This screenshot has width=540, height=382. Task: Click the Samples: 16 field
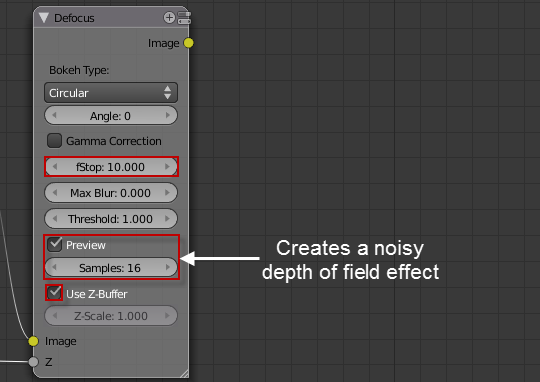(111, 268)
